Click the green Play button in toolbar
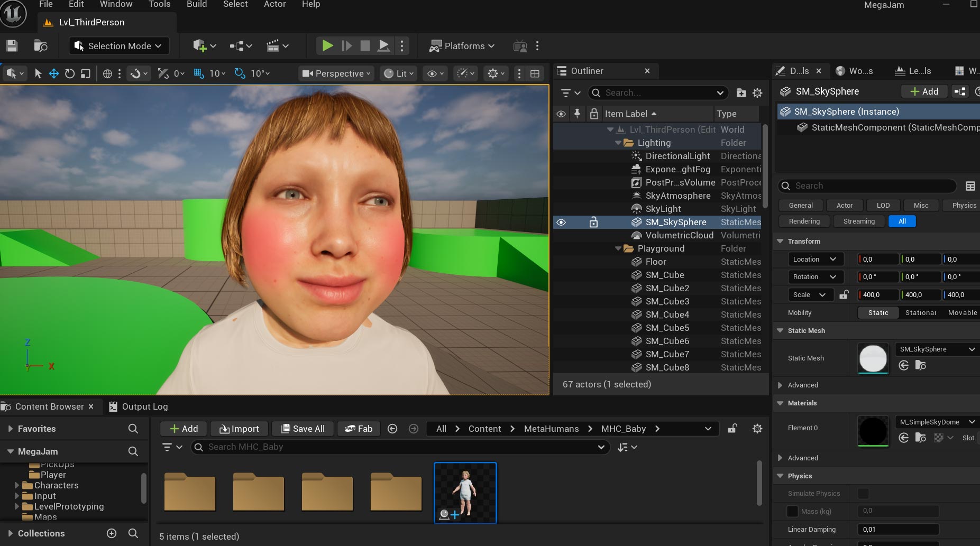The height and width of the screenshot is (546, 980). [327, 46]
